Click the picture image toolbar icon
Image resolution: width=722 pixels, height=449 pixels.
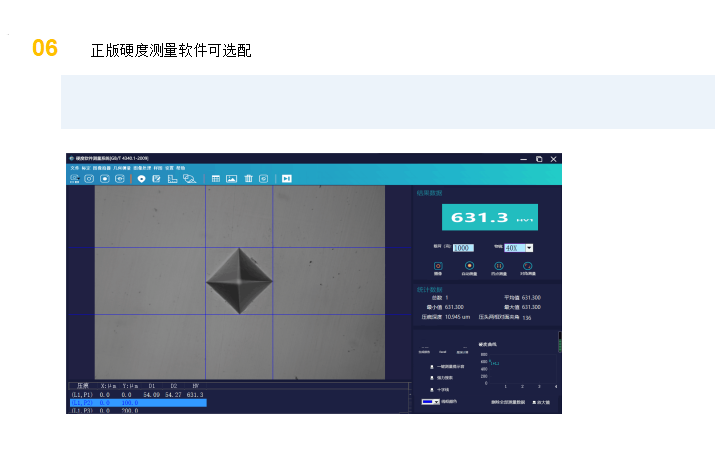232,179
